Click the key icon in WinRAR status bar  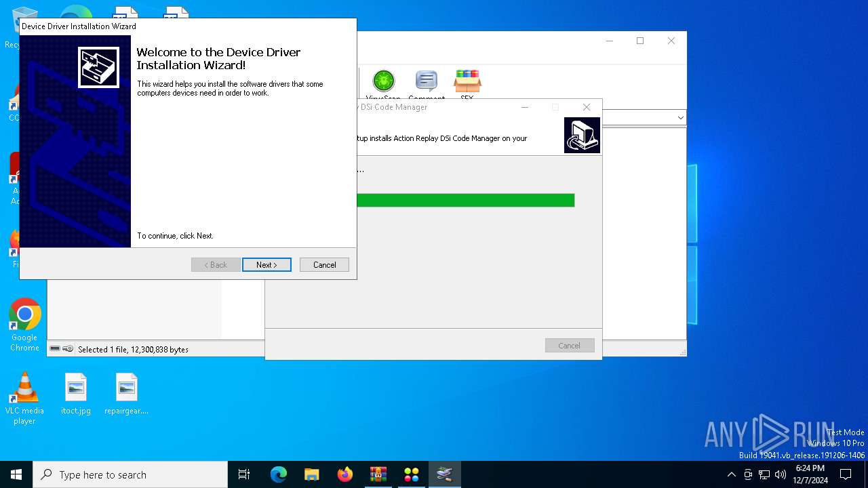click(x=68, y=349)
